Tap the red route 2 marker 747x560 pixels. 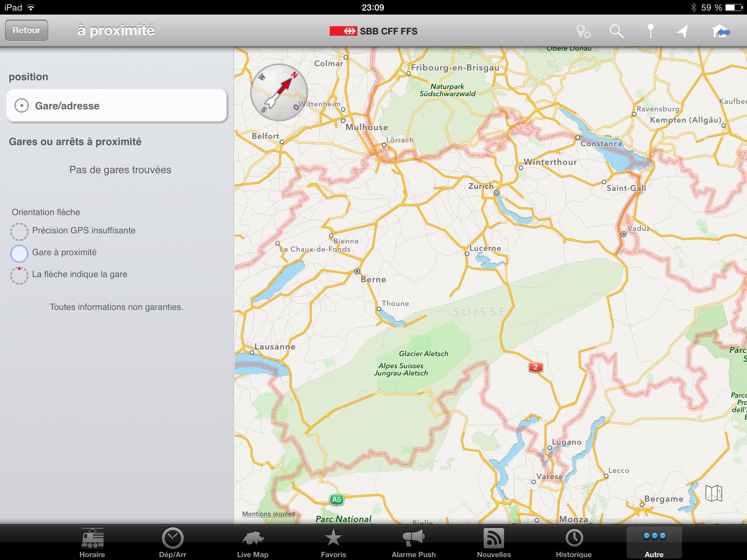(535, 367)
